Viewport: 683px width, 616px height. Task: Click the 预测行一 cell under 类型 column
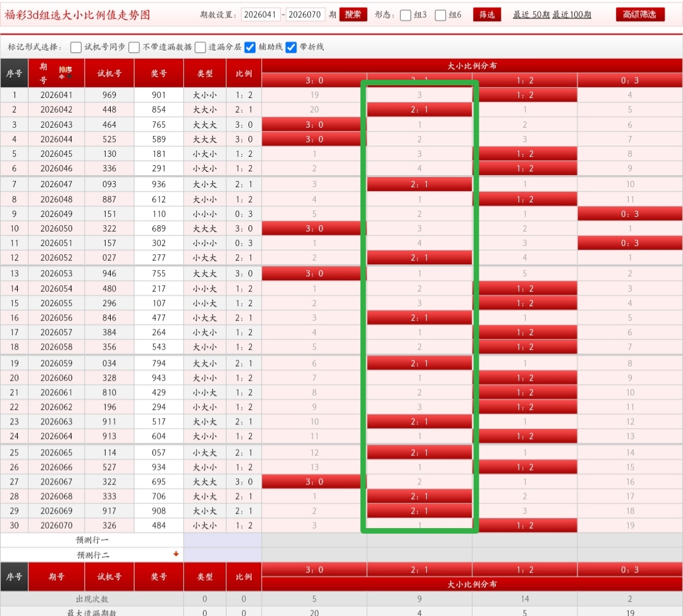click(x=205, y=539)
